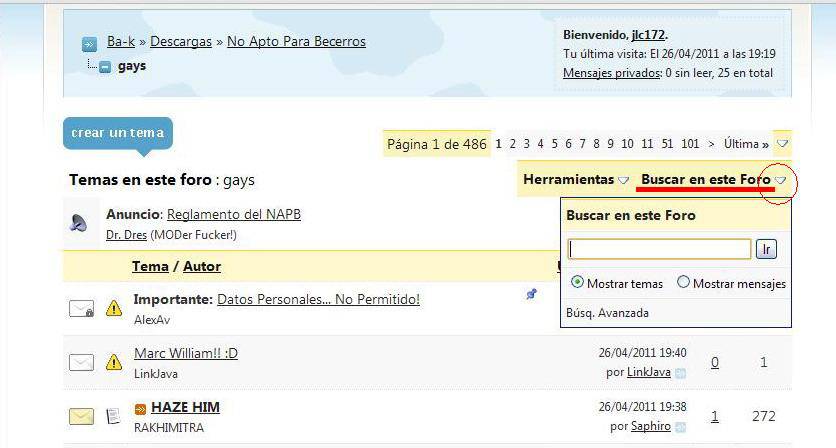
Task: Open the Descargas breadcrumb link
Action: [181, 42]
